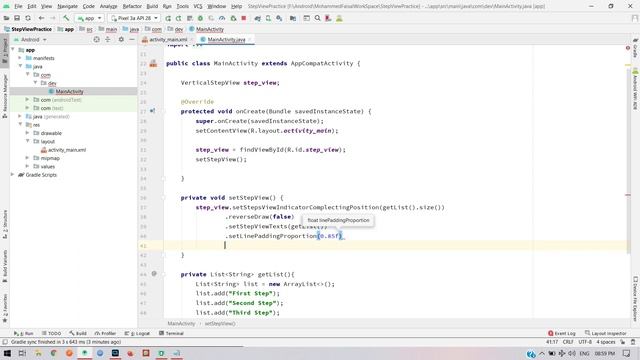Expand the values folder
The height and width of the screenshot is (360, 640).
27,167
